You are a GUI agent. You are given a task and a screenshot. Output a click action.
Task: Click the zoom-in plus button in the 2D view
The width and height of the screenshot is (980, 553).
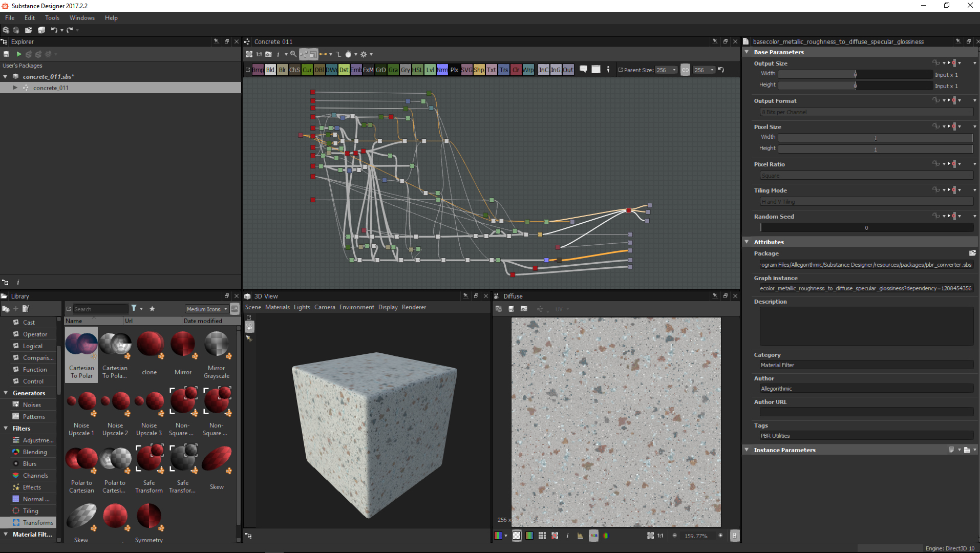click(720, 536)
